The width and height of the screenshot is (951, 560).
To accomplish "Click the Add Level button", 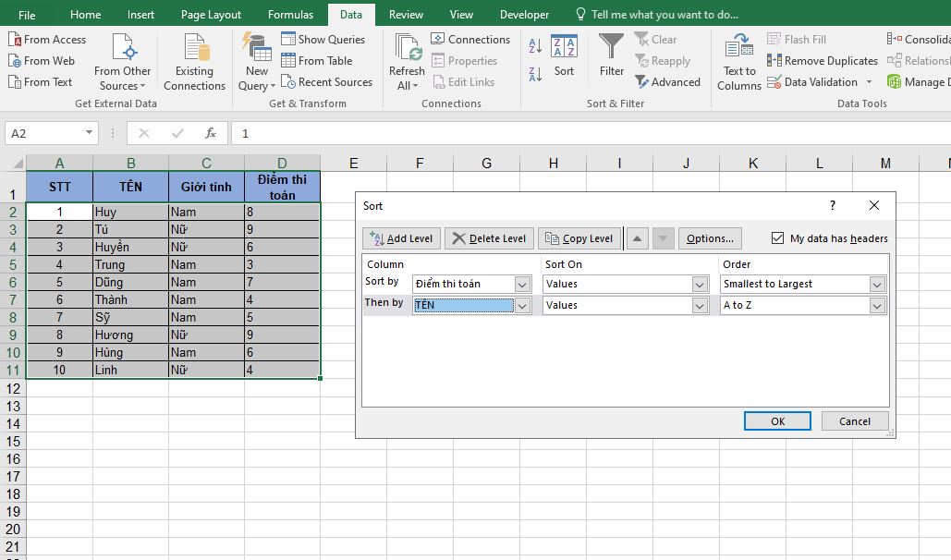I will pyautogui.click(x=401, y=238).
